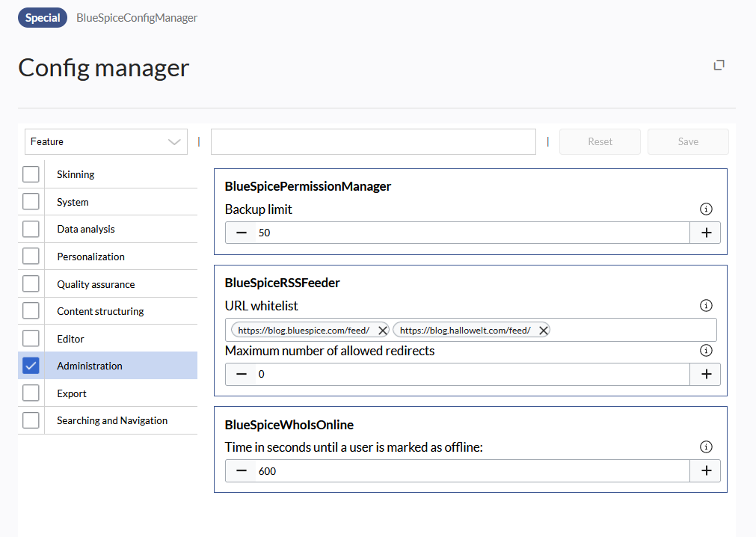The image size is (756, 537).
Task: Increase Backup limit with plus button
Action: [x=705, y=233]
